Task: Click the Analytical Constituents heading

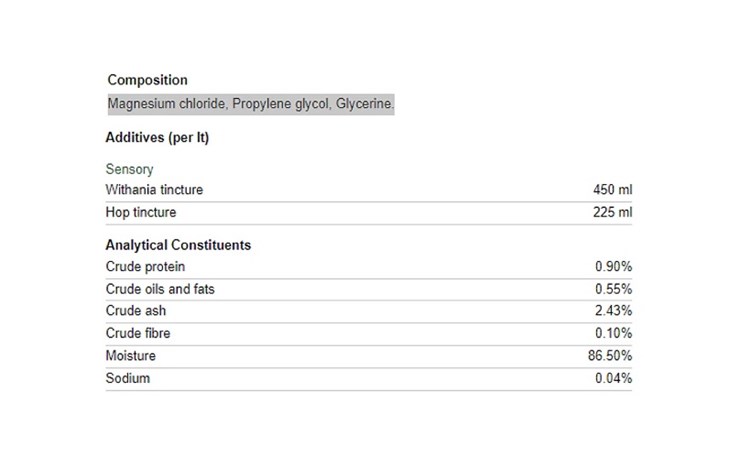Action: tap(178, 245)
